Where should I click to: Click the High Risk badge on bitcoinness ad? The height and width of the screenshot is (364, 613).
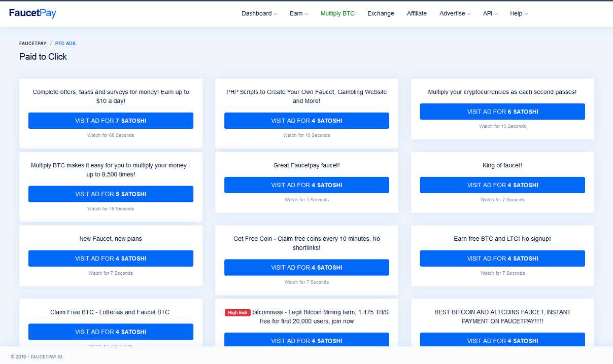(237, 313)
